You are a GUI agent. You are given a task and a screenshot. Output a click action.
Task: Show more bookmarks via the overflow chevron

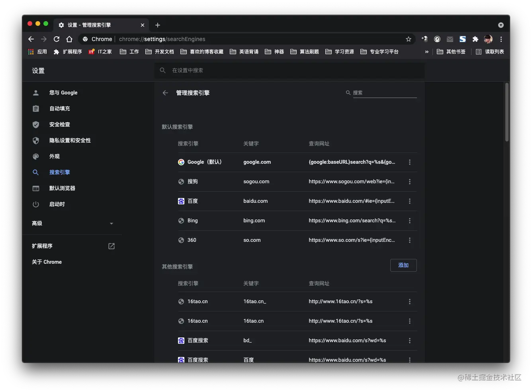click(427, 52)
